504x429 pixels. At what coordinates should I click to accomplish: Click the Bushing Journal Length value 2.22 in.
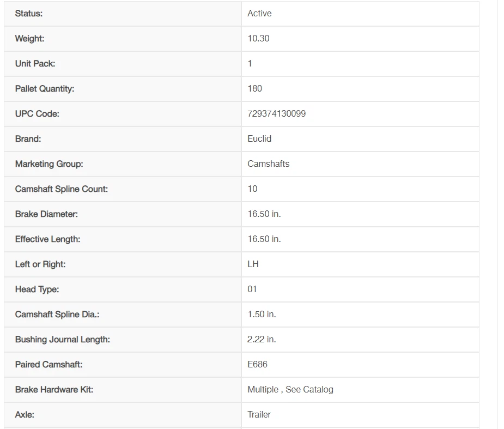click(x=262, y=340)
